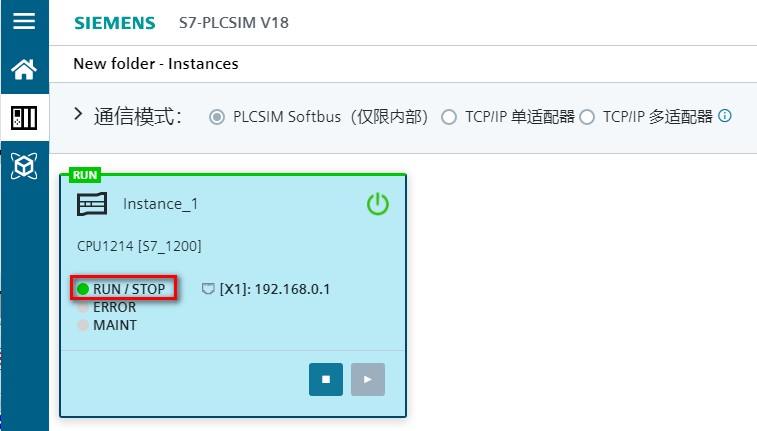Click the X1 network interface icon
The image size is (757, 431).
click(x=209, y=289)
